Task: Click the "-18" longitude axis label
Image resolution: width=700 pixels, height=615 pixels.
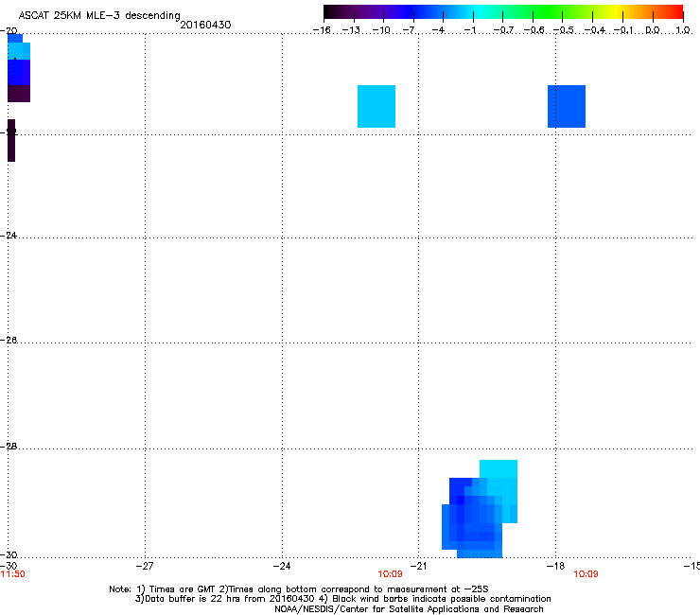Action: click(556, 567)
